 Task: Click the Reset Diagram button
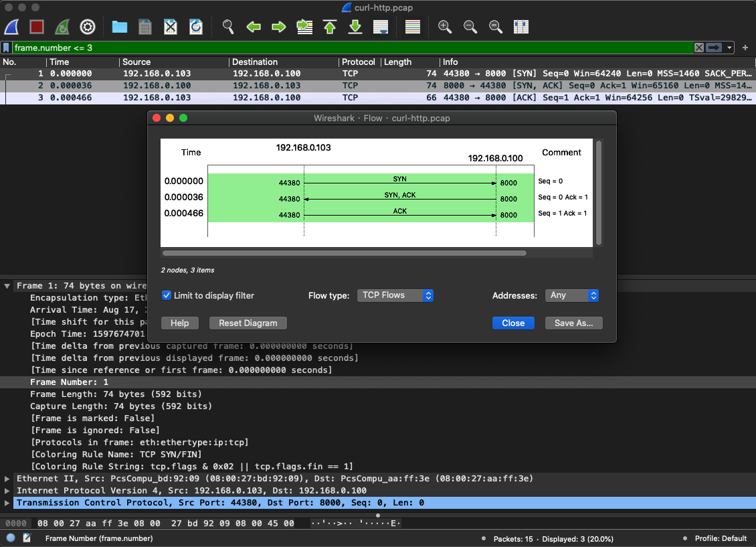[248, 323]
